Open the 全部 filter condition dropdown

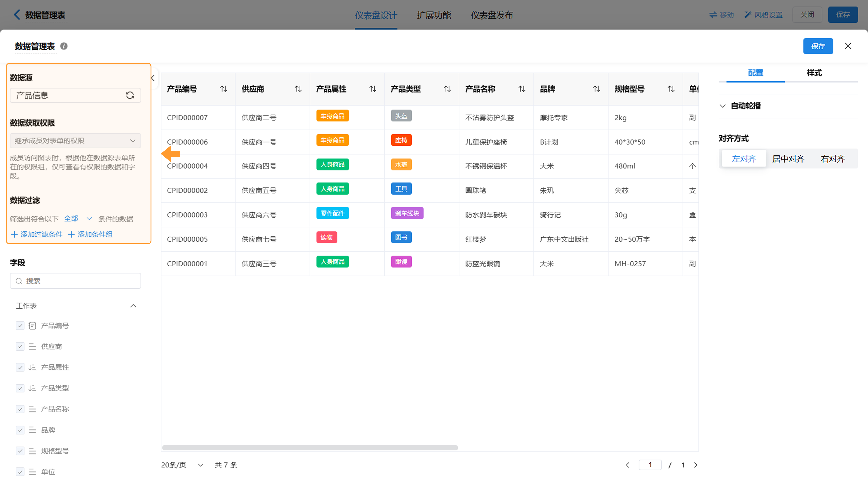[78, 219]
